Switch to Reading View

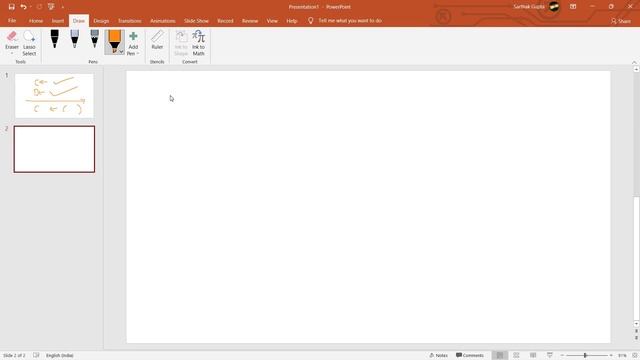tap(533, 356)
